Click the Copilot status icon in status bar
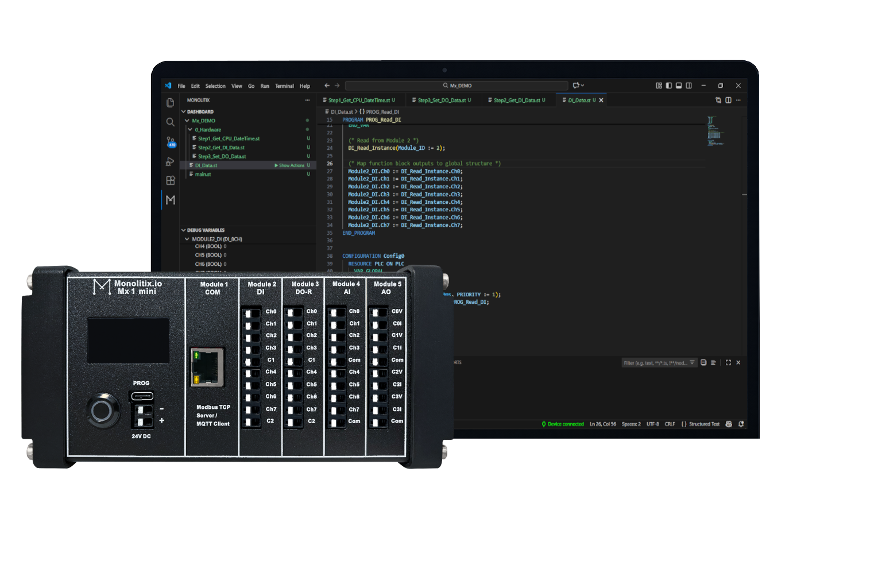 coord(729,424)
